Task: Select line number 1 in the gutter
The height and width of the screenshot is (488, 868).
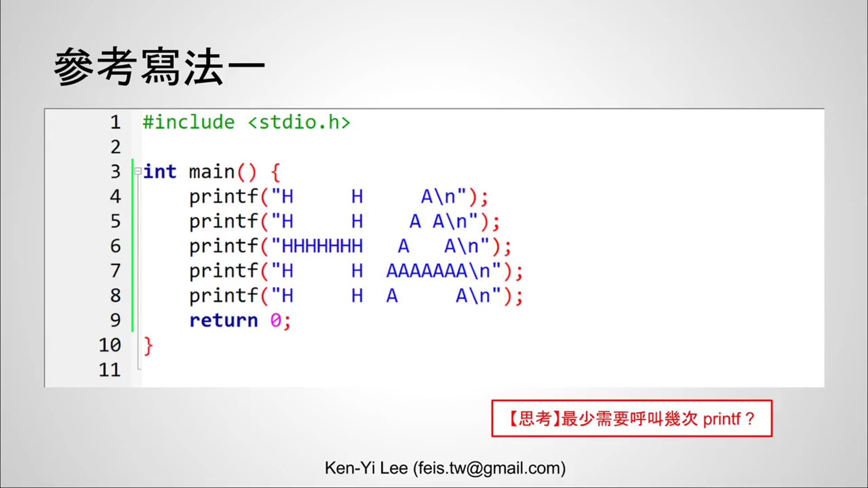Action: [116, 122]
